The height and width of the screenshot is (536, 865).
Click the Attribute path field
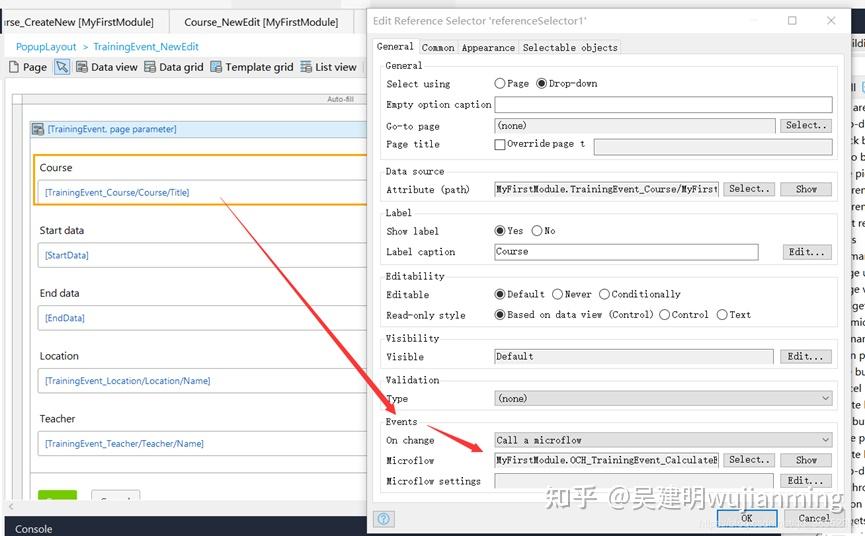pyautogui.click(x=606, y=189)
